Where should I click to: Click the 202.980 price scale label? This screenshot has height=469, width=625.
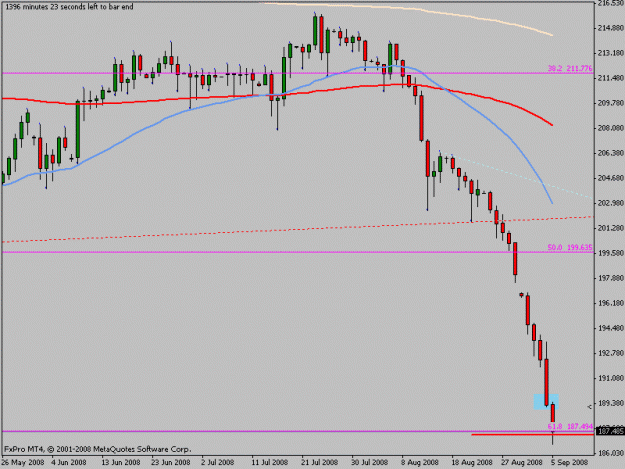tap(611, 203)
